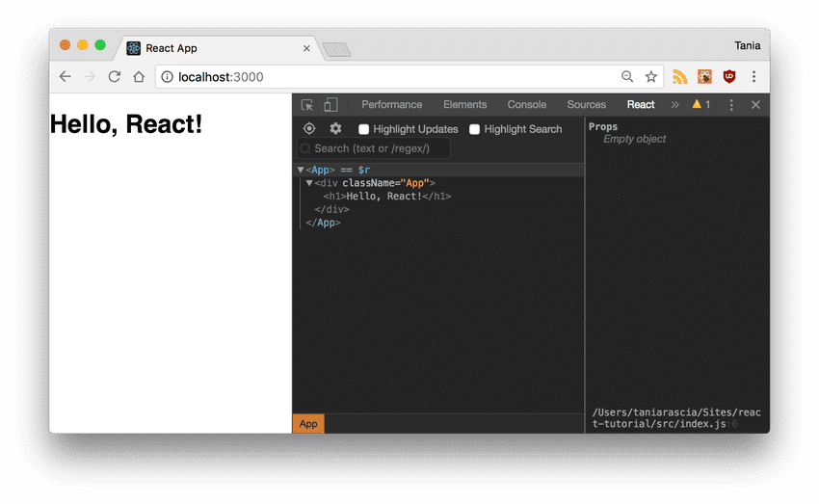Screen dimensions: 819x504
Task: Close the DevTools panel
Action: (755, 105)
